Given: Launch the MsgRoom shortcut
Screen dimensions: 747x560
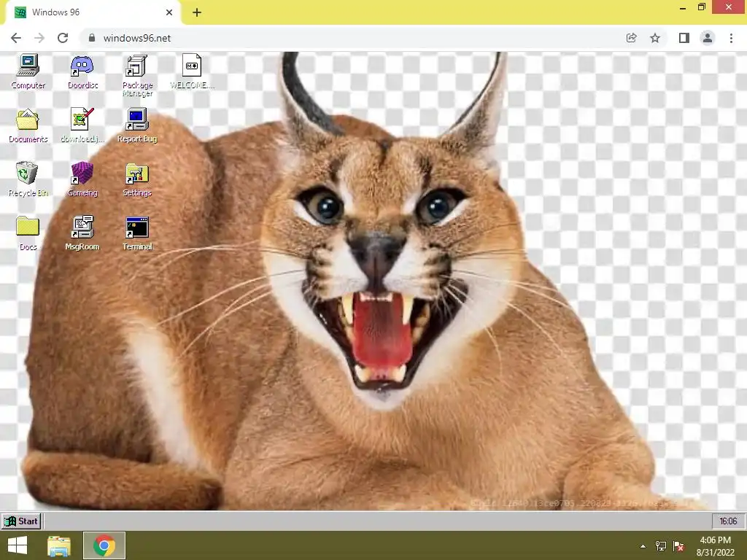Looking at the screenshot, I should pos(82,233).
